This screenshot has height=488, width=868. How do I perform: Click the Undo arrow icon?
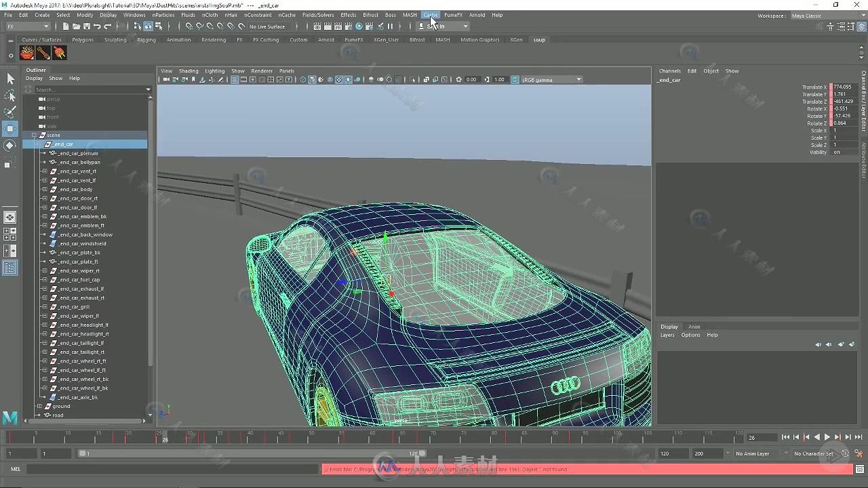[97, 26]
